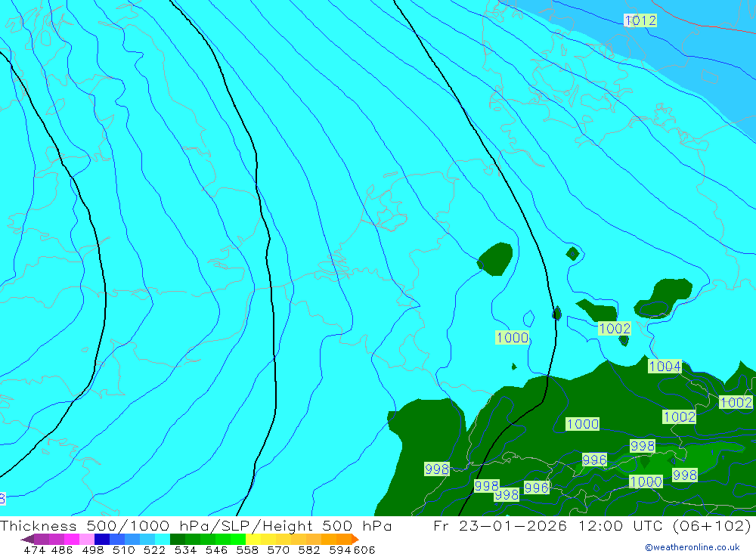This screenshot has height=554, width=756.
Task: Click the 558 legend value
Action: pyautogui.click(x=247, y=549)
